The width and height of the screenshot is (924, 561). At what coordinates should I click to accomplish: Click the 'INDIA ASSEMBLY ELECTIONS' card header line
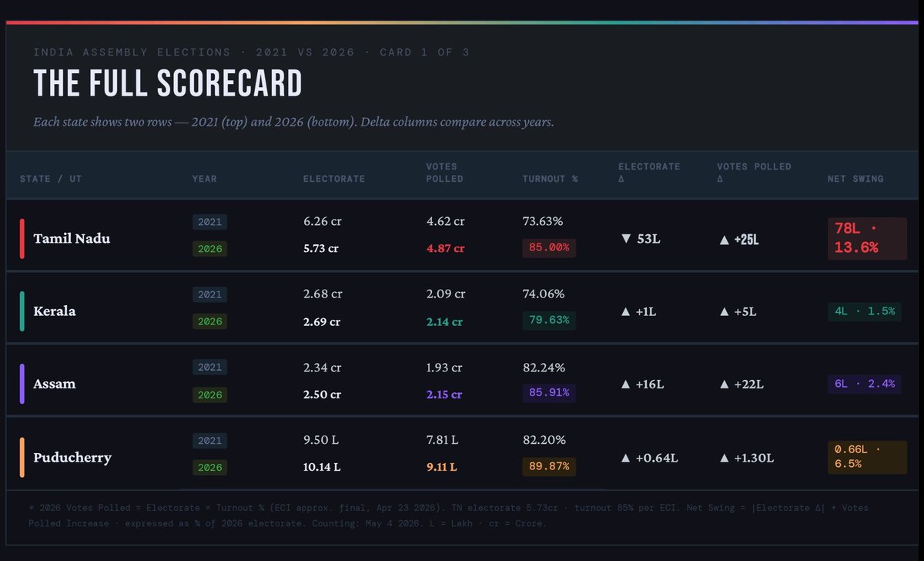click(252, 52)
